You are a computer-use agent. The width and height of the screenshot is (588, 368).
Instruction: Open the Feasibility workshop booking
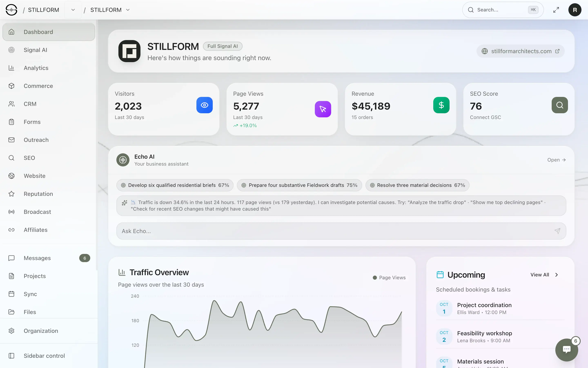point(500,337)
